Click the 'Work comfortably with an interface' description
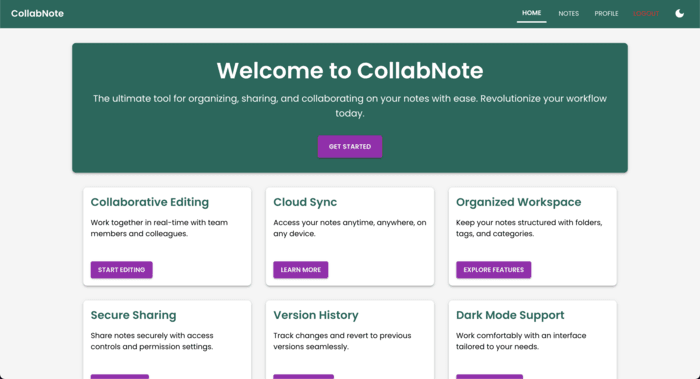 [521, 341]
